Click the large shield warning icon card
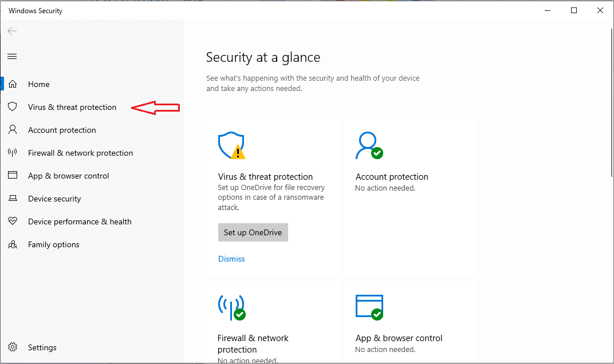 pyautogui.click(x=232, y=145)
